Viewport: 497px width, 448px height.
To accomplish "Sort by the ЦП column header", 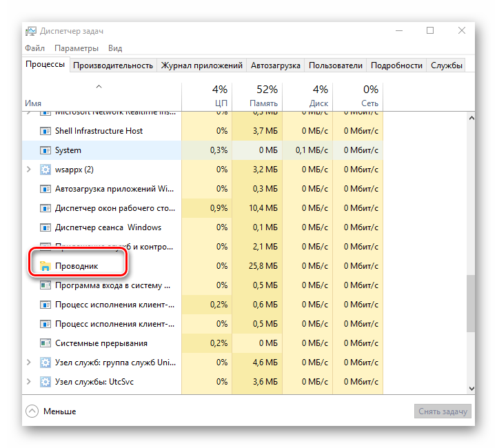I will click(207, 96).
